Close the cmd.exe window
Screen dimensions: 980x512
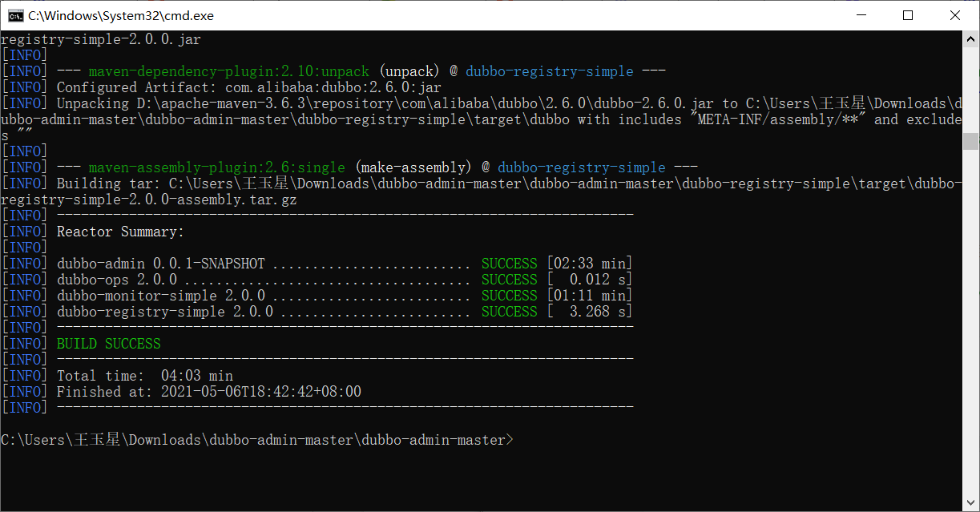(955, 15)
